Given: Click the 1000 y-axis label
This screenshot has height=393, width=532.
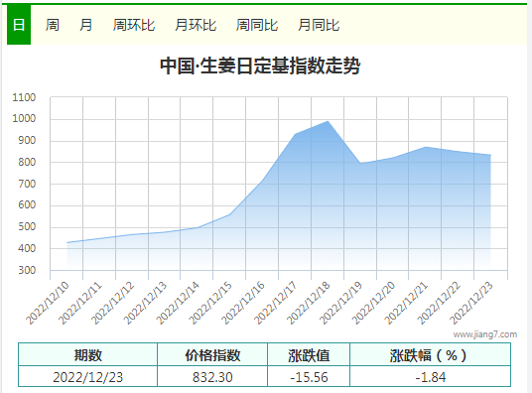Looking at the screenshot, I should [24, 118].
